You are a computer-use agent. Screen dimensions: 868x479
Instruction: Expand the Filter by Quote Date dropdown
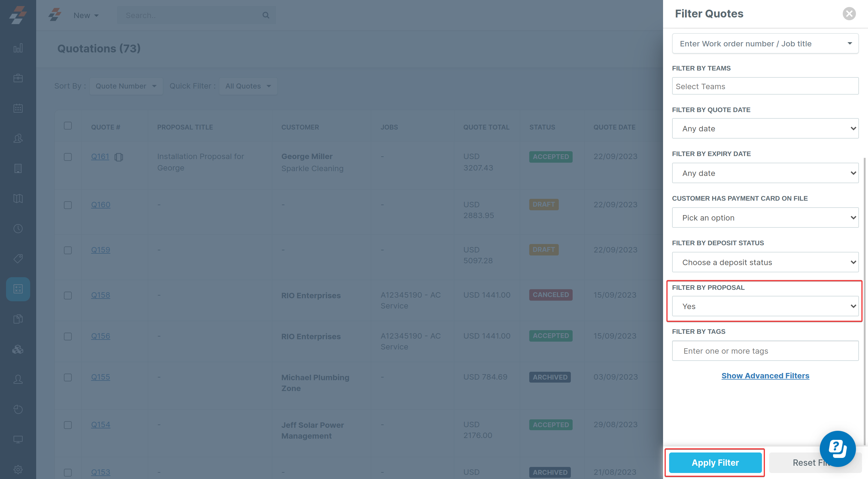765,128
